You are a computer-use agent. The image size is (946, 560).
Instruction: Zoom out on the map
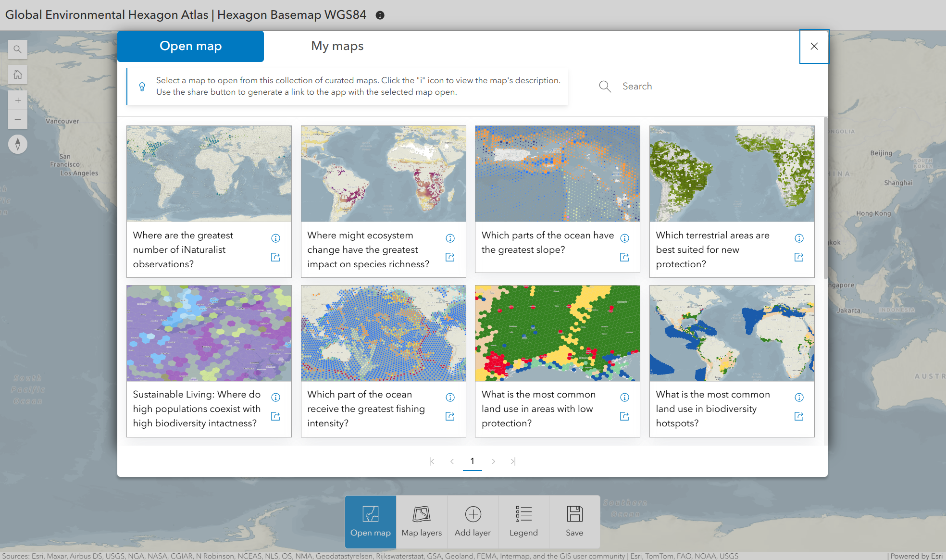click(18, 119)
